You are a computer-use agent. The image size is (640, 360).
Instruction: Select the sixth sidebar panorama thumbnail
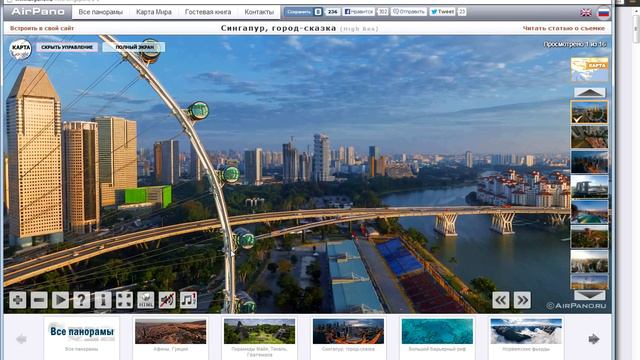tap(589, 237)
